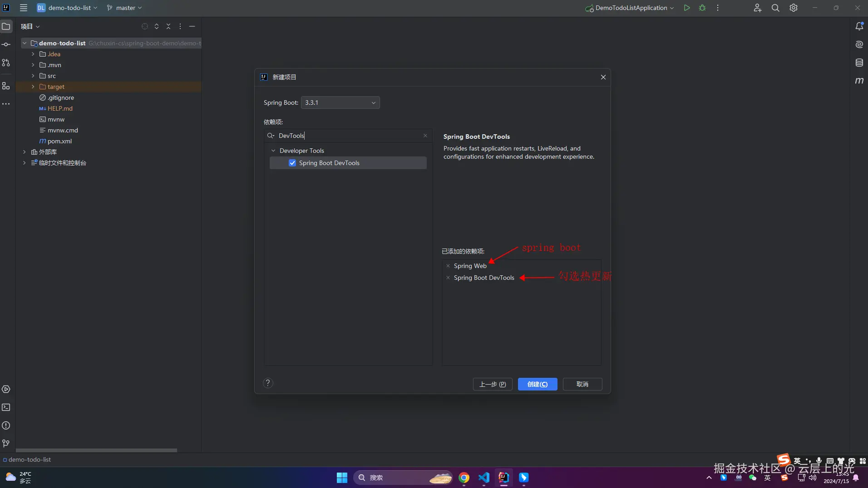Open more run actions menu
868x488 pixels.
pyautogui.click(x=718, y=8)
